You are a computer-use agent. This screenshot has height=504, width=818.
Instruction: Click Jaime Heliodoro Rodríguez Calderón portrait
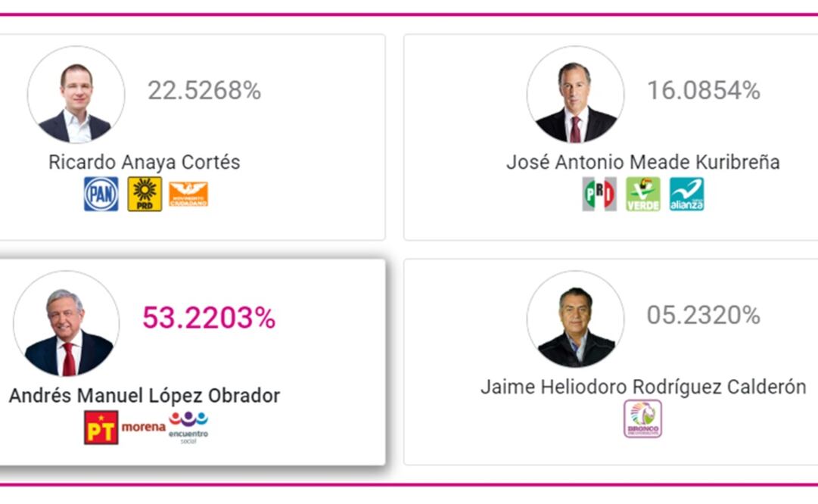[575, 319]
